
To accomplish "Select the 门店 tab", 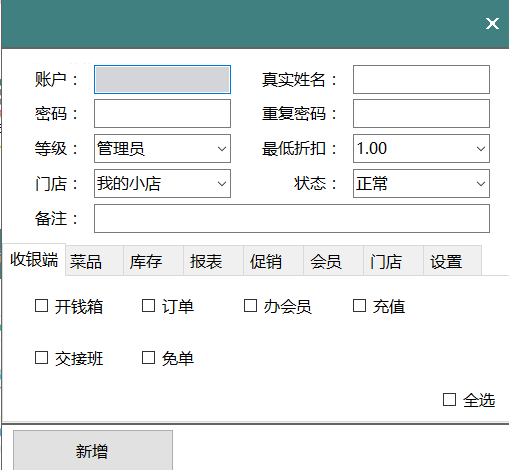I will (393, 261).
